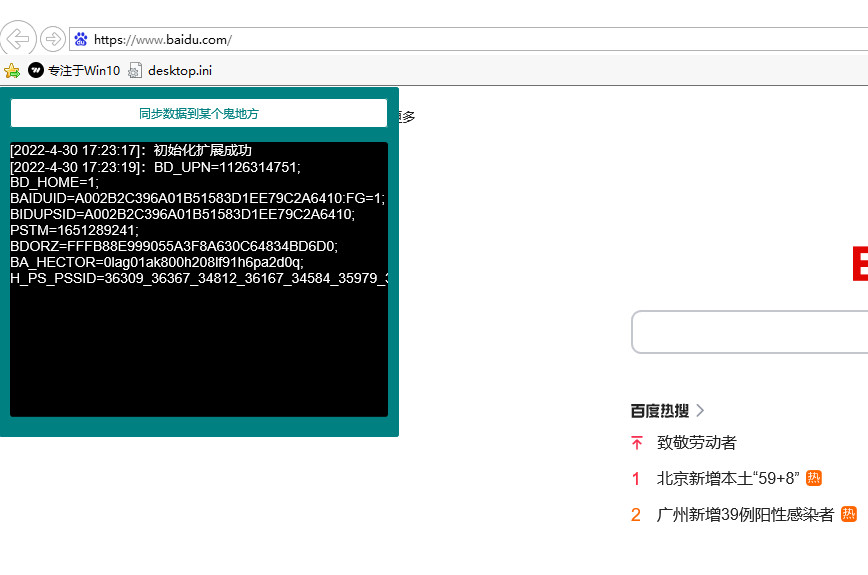Open the 北京新增本土“59+8” headline
This screenshot has height=575, width=868.
728,479
